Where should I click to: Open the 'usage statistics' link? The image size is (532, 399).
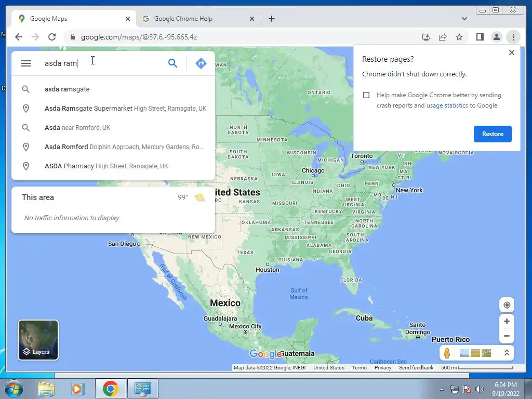(x=447, y=105)
